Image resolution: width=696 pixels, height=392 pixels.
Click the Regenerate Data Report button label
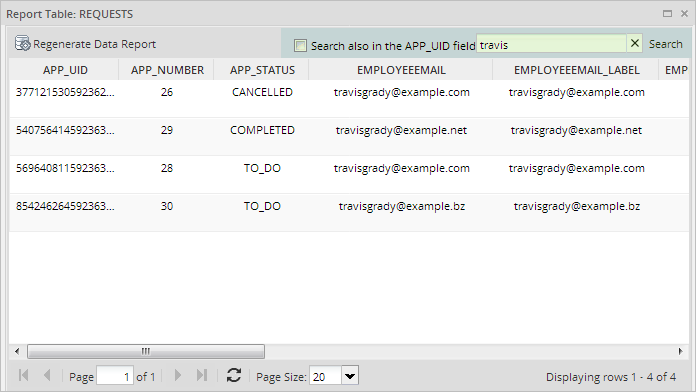95,44
